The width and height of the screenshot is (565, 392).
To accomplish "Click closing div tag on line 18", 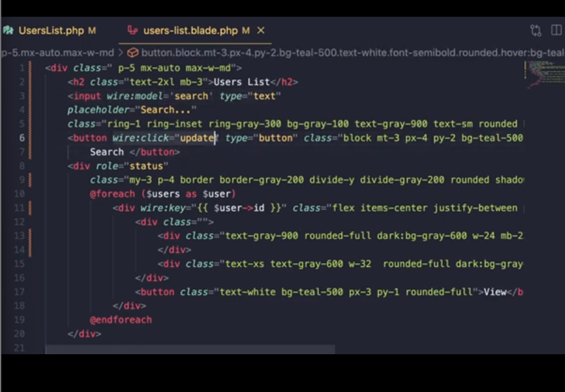I will (129, 306).
